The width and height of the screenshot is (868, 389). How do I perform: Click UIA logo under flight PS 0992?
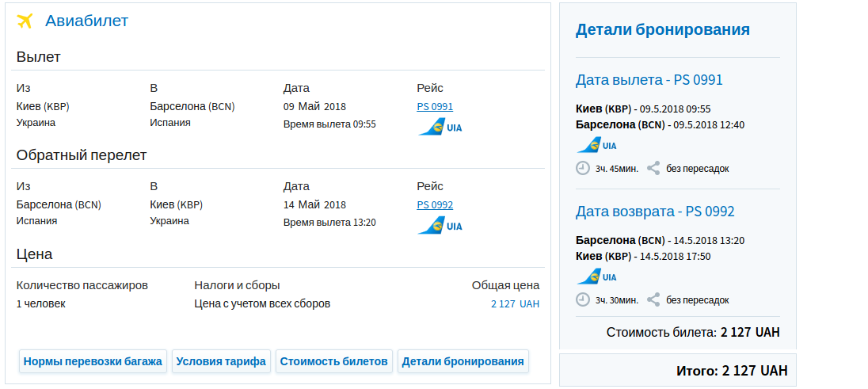pos(440,225)
